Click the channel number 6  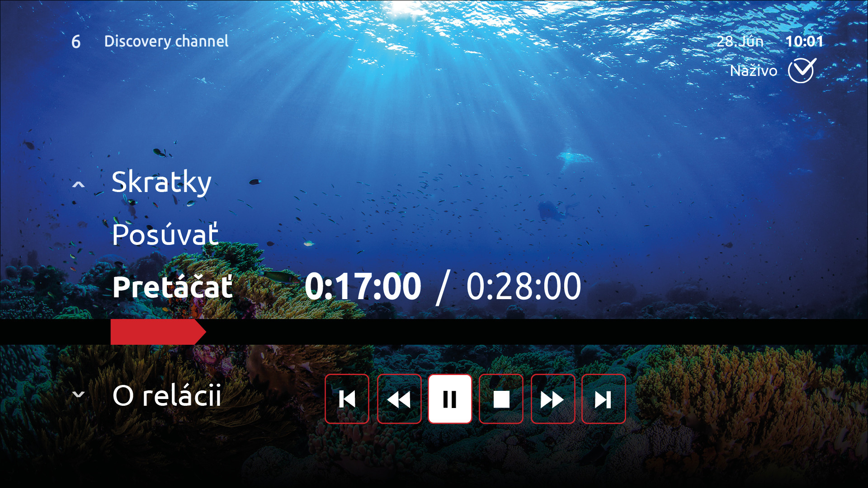tap(76, 42)
